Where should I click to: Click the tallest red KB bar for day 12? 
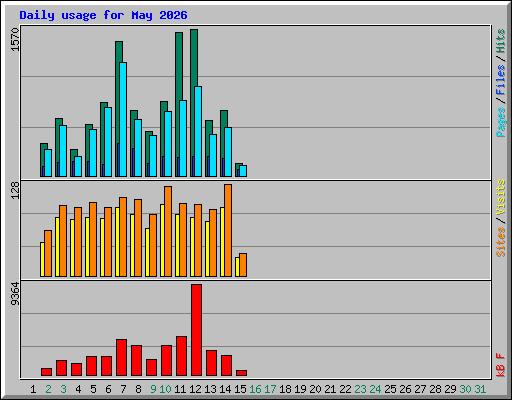[196, 330]
